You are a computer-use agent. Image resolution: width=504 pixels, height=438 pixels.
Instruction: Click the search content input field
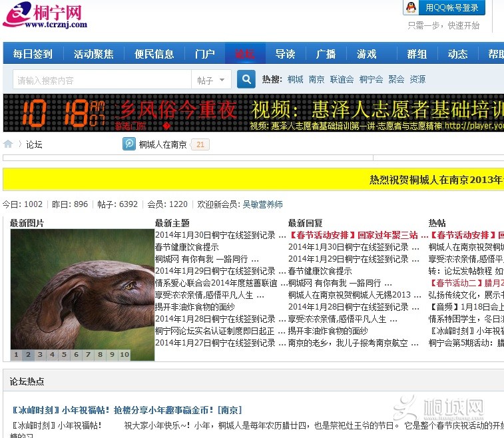[x=101, y=80]
